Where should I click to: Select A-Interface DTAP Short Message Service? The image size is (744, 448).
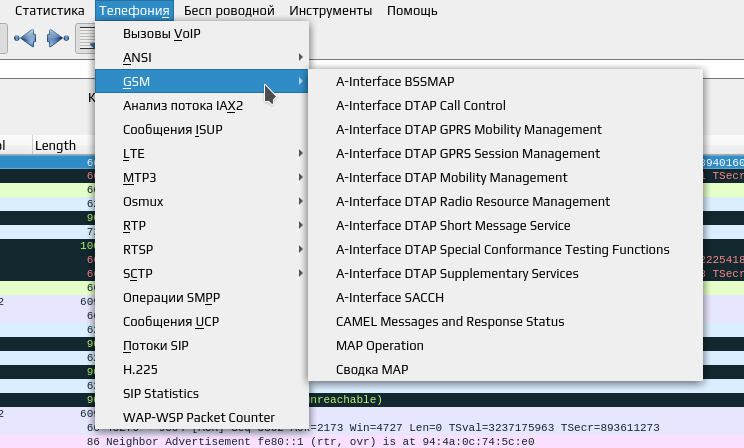pyautogui.click(x=505, y=225)
